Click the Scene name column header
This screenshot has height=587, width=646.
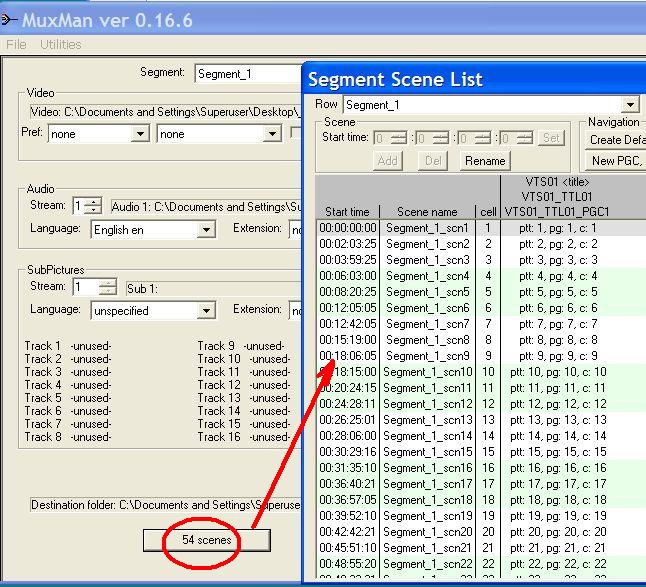pyautogui.click(x=427, y=212)
